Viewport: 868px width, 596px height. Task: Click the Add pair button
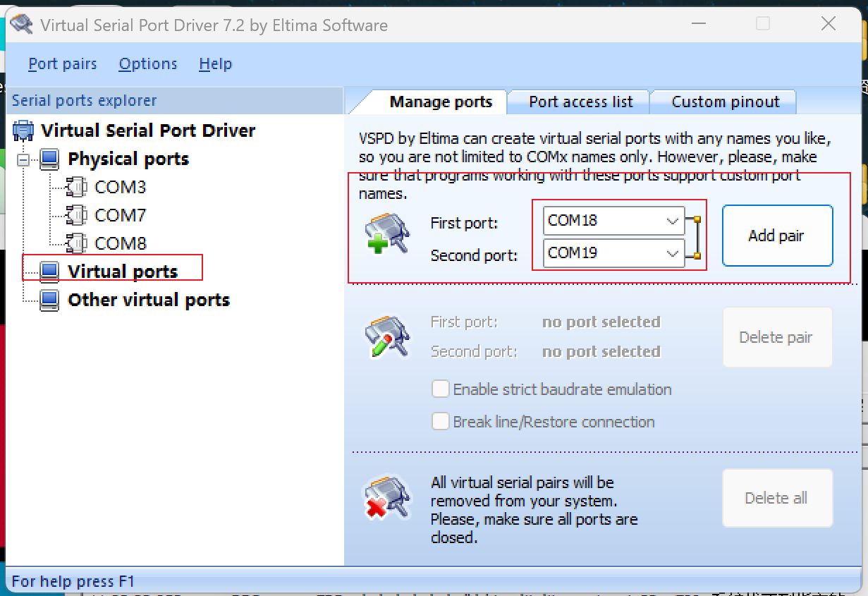click(x=777, y=236)
